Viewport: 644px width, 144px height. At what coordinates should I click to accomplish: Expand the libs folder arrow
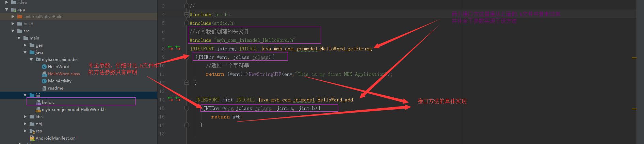(25, 117)
